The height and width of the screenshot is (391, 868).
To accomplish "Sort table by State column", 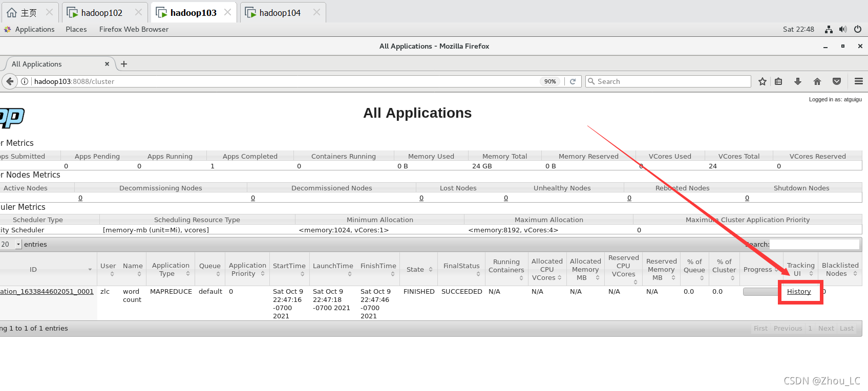I will tap(418, 269).
